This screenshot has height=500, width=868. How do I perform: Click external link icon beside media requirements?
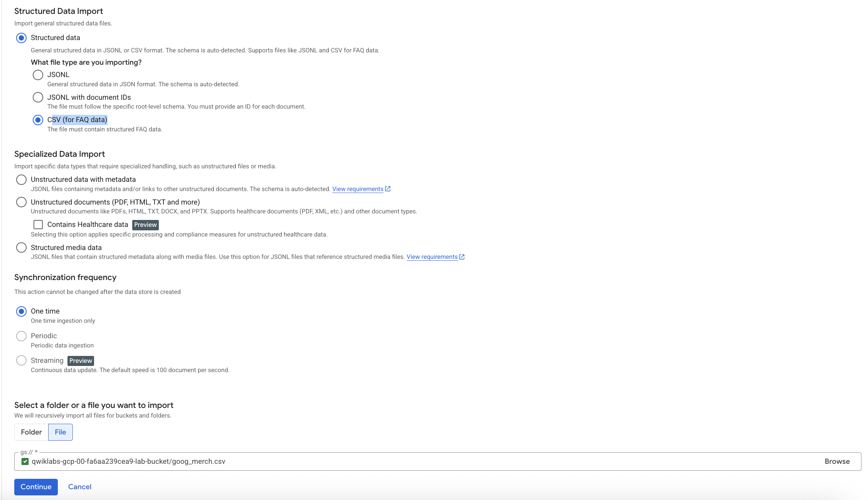[x=462, y=257]
